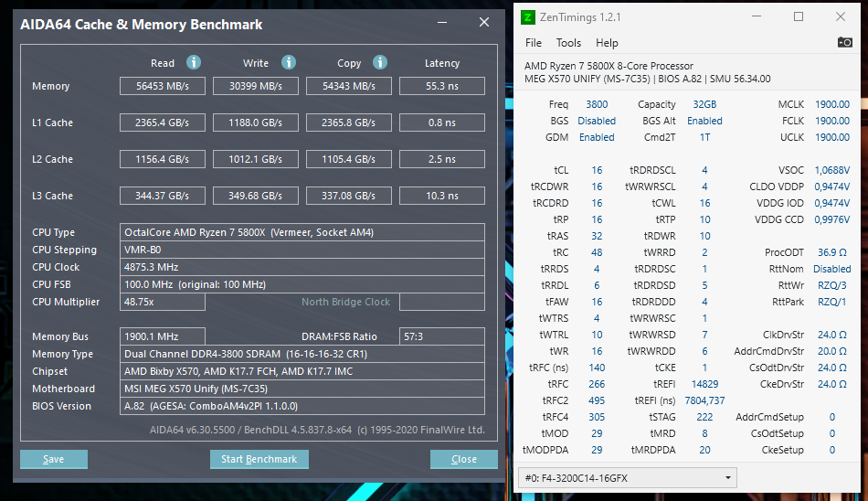Click the RttPark value RZQ/1
This screenshot has width=868, height=501.
832,302
